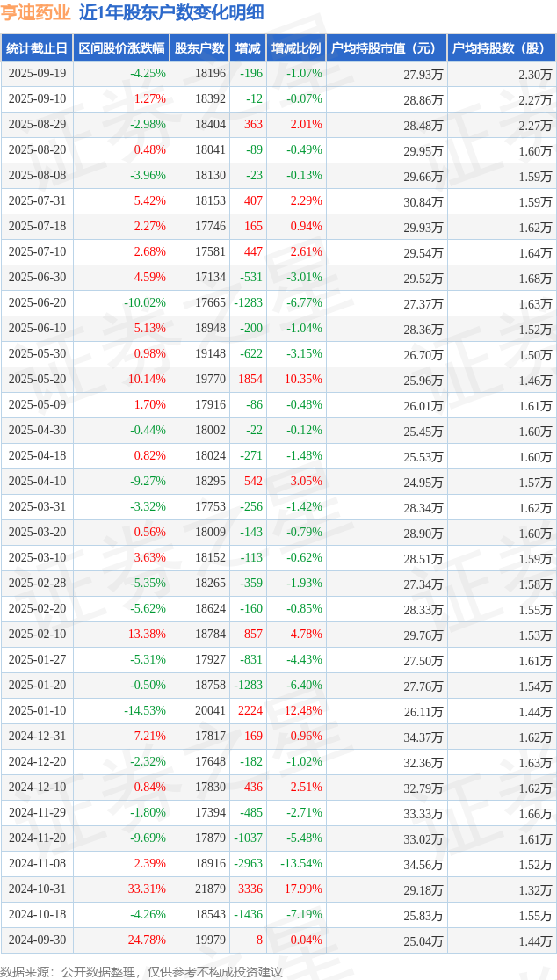Viewport: 557px width, 980px height.
Task: Click the 户均持股市值（元） column header
Action: coord(387,48)
